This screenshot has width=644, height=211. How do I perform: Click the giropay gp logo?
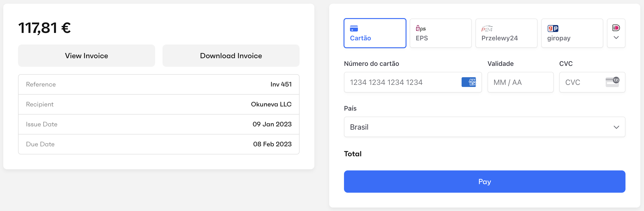[553, 29]
